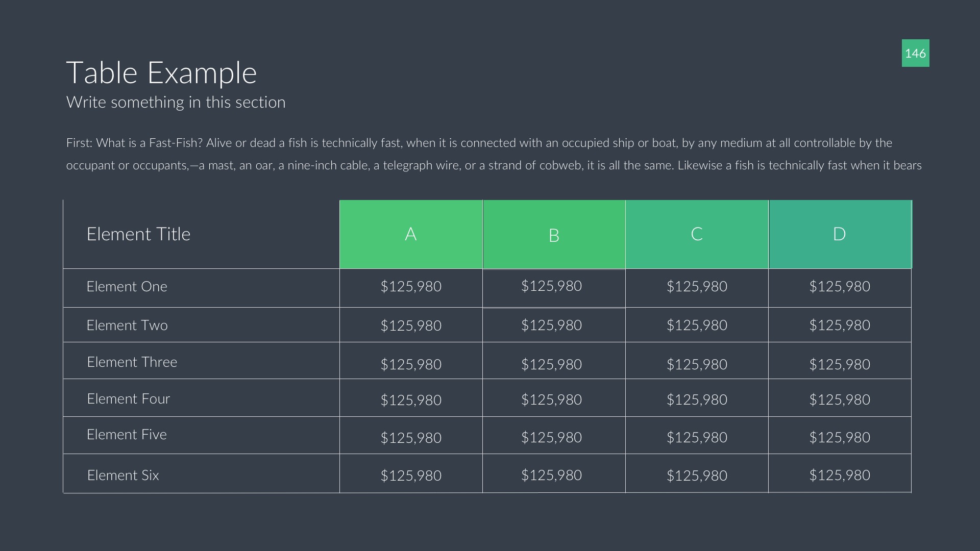The width and height of the screenshot is (980, 551).
Task: Click the slide number 146 badge
Action: click(915, 53)
